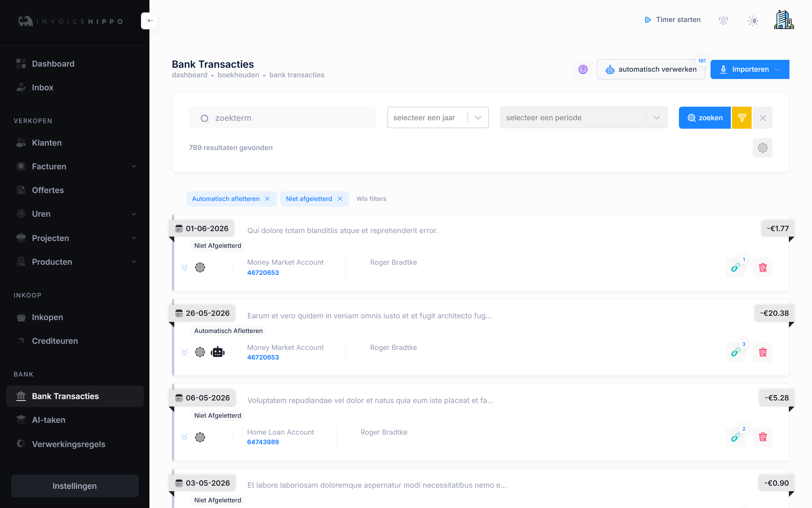The height and width of the screenshot is (508, 812).
Task: Toggle light/dark theme sun icon
Action: click(753, 21)
